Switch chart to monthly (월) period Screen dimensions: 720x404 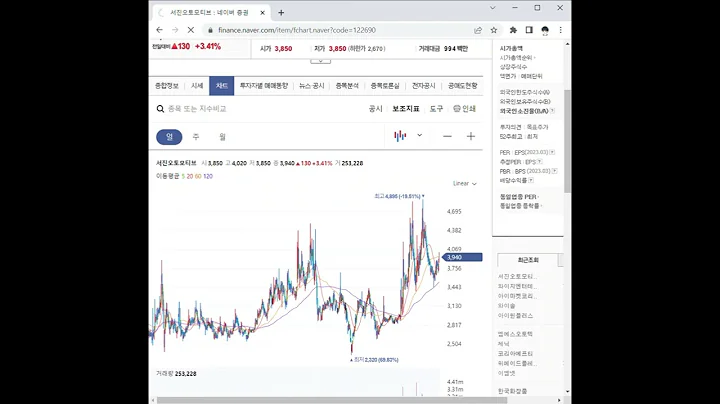tap(222, 137)
